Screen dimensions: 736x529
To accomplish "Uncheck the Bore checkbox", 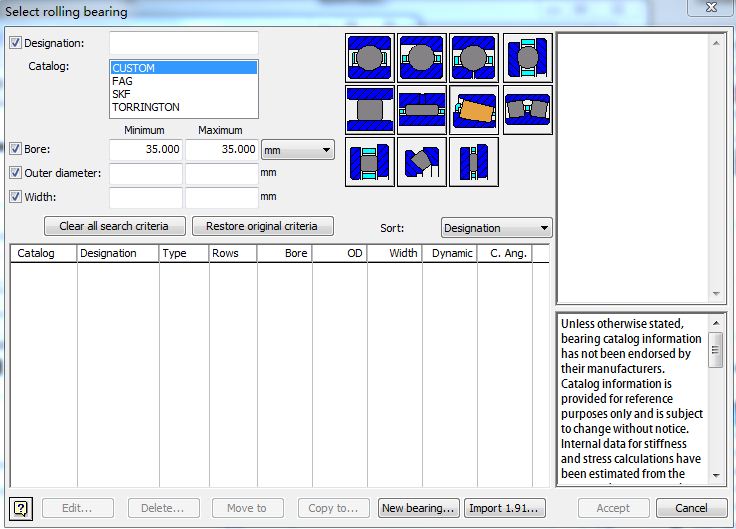I will tap(15, 149).
